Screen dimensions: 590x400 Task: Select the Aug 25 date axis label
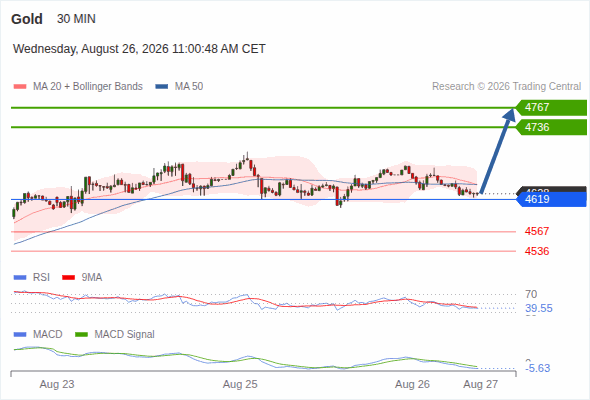[x=240, y=384]
